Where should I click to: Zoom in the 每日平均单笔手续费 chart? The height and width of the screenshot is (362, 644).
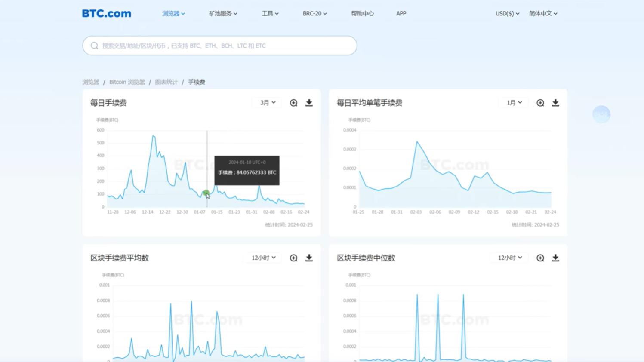pyautogui.click(x=540, y=103)
